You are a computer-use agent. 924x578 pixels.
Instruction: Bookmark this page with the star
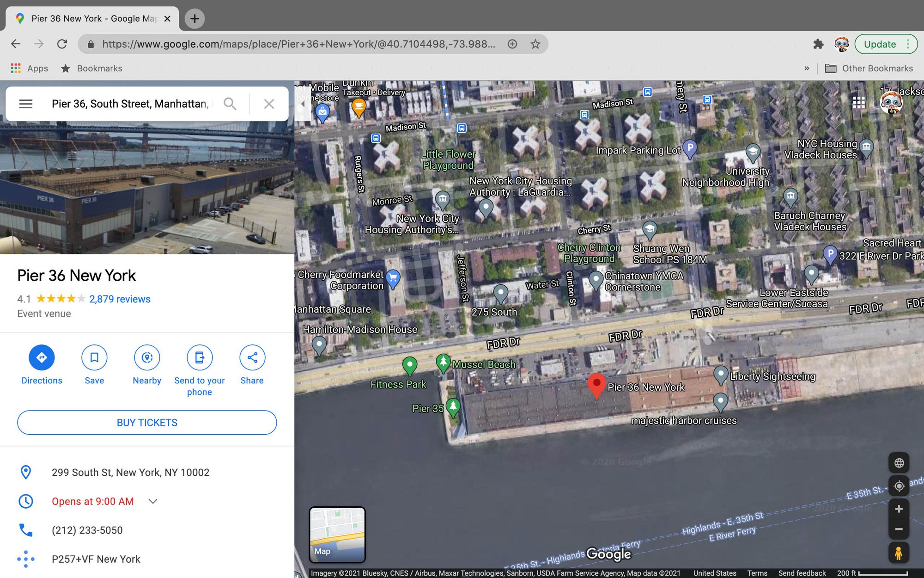tap(535, 44)
